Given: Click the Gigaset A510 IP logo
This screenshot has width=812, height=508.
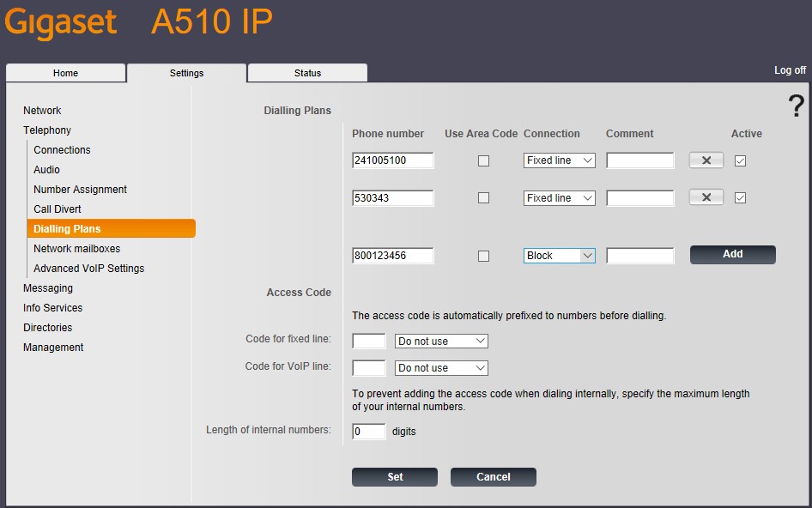Looking at the screenshot, I should (x=138, y=22).
